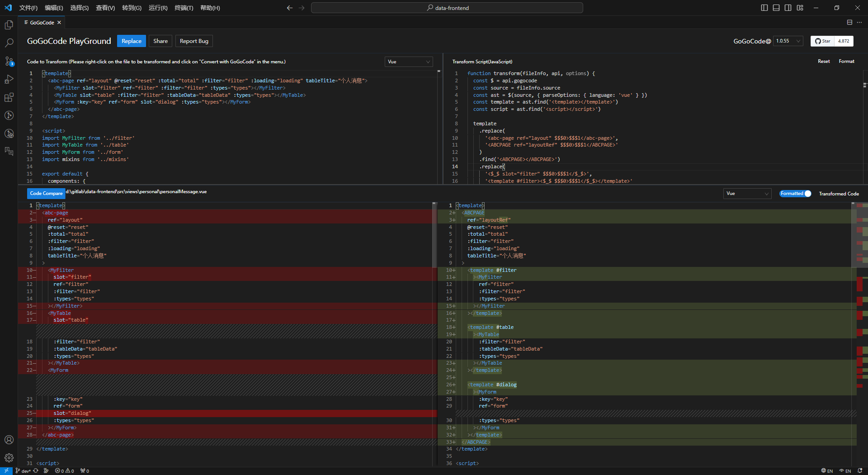Open Customize Layout icon in title bar
The image size is (868, 475).
[x=800, y=8]
